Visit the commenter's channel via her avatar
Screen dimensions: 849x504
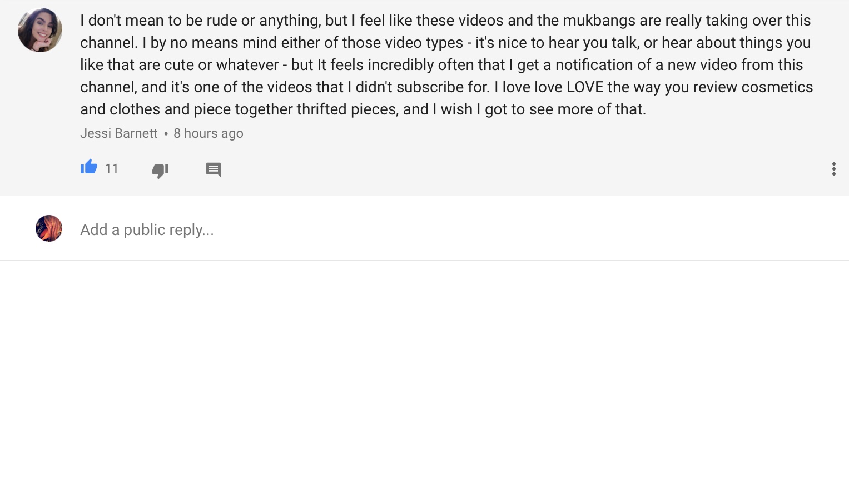coord(40,30)
